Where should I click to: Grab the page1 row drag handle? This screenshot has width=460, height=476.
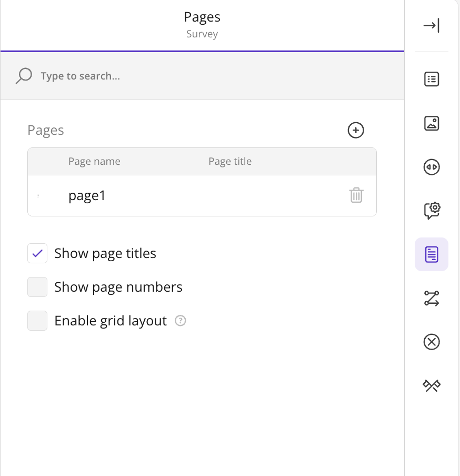38,196
